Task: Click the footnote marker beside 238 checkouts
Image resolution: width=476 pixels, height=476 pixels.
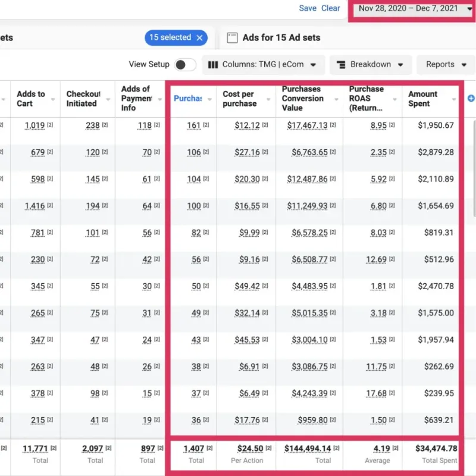Action: (x=105, y=125)
